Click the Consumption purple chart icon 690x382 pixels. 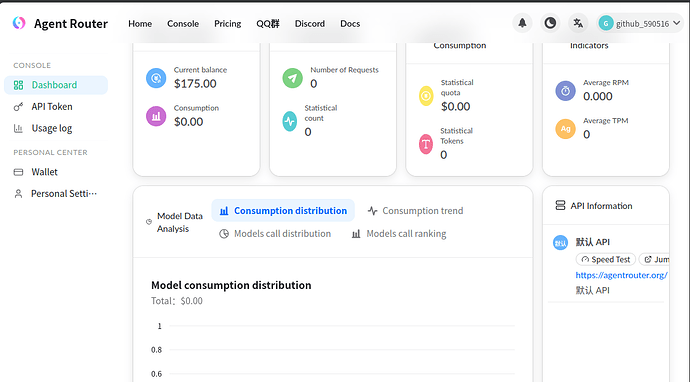click(156, 117)
